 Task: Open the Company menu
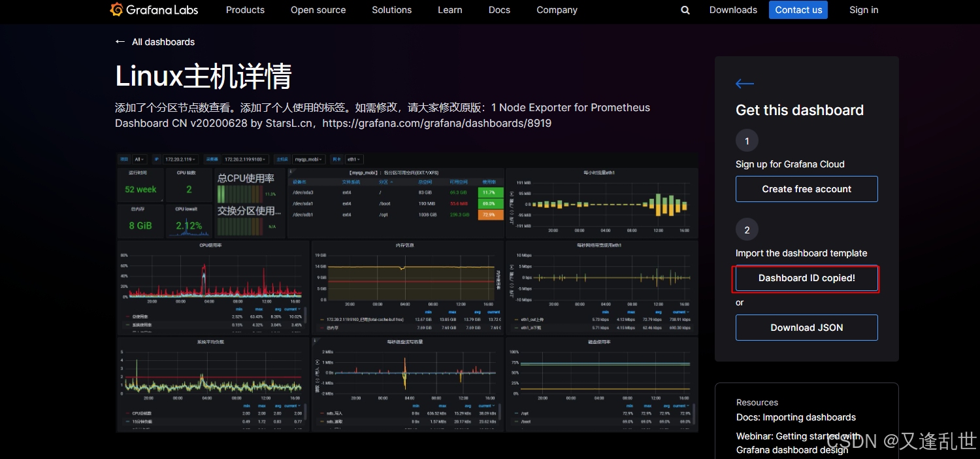[557, 10]
